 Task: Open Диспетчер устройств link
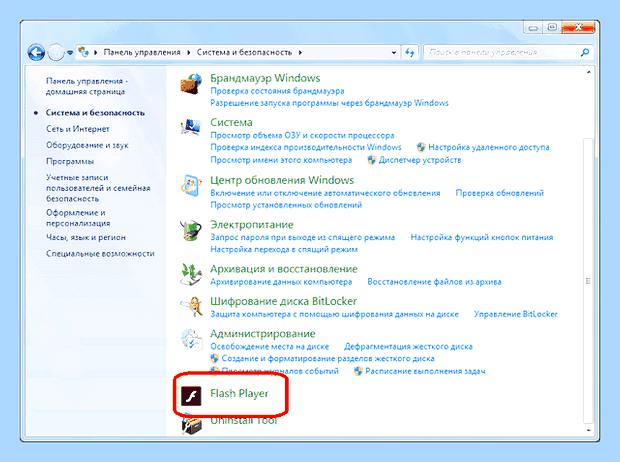point(420,160)
